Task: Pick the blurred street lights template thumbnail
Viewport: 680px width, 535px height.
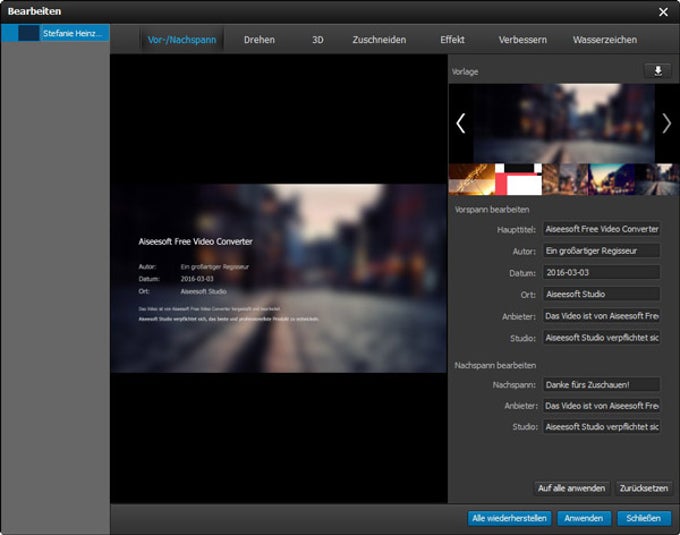Action: pos(565,179)
